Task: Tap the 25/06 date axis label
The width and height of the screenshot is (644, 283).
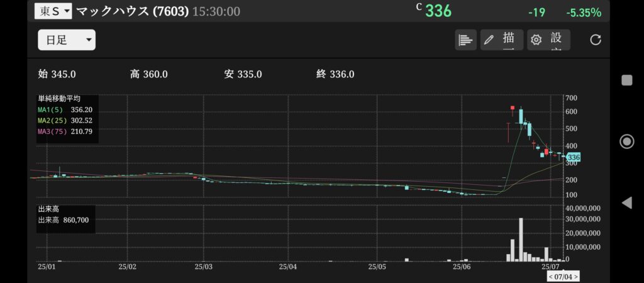Action: (x=462, y=267)
